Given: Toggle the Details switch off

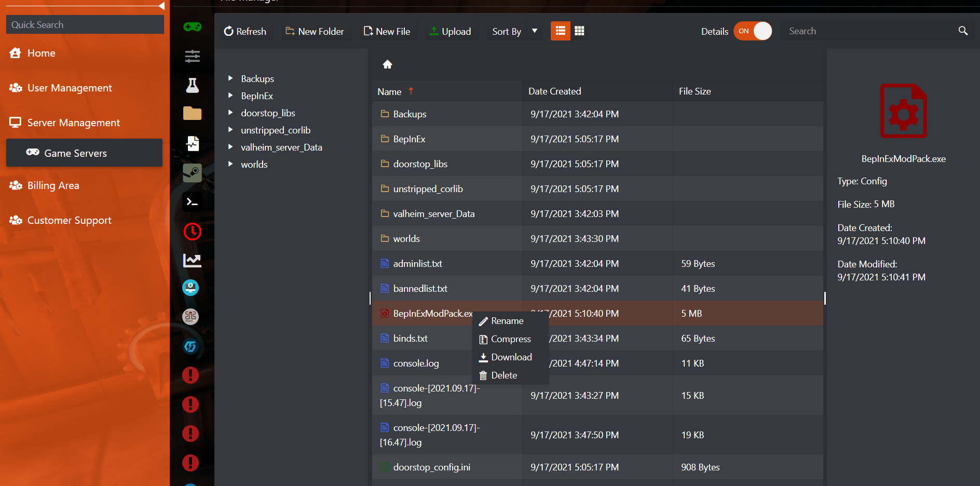Looking at the screenshot, I should (753, 31).
